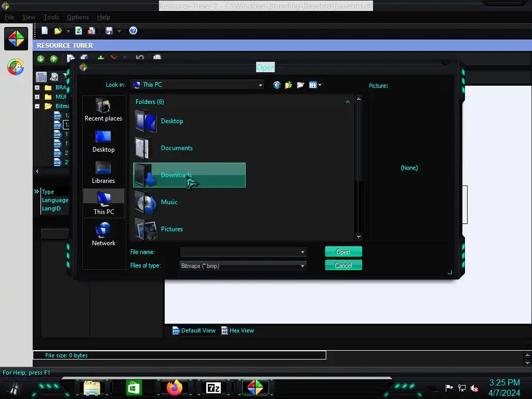Expand the Look in This PC dropdown
532x399 pixels.
(260, 85)
